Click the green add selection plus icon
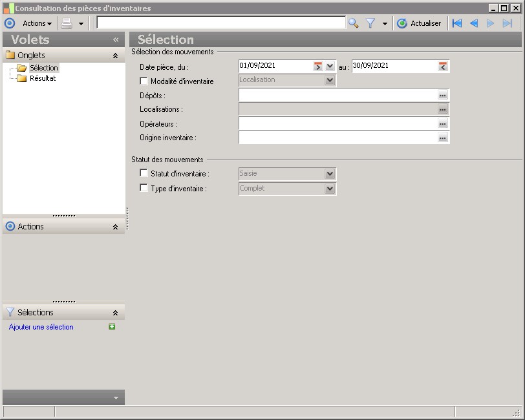The image size is (525, 420). 112,327
